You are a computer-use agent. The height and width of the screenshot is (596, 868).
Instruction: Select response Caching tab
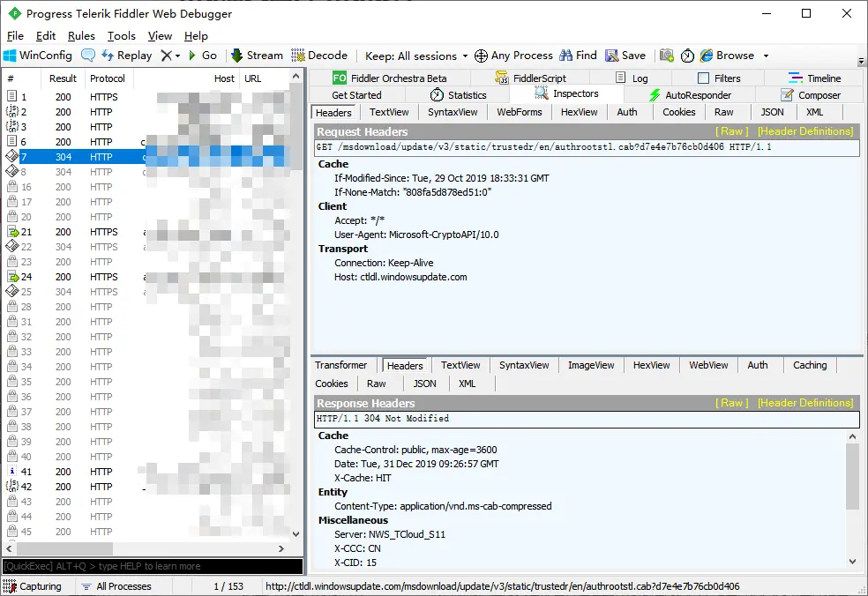pos(809,365)
